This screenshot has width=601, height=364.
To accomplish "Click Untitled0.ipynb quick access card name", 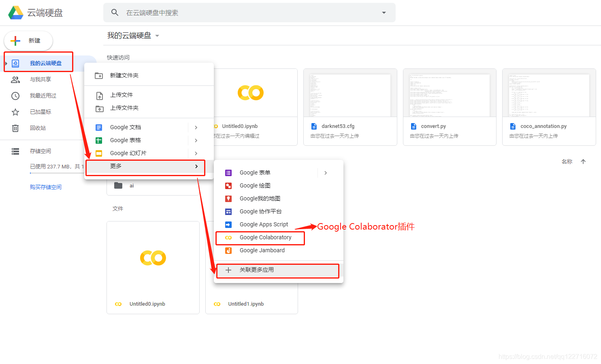I will click(x=240, y=126).
